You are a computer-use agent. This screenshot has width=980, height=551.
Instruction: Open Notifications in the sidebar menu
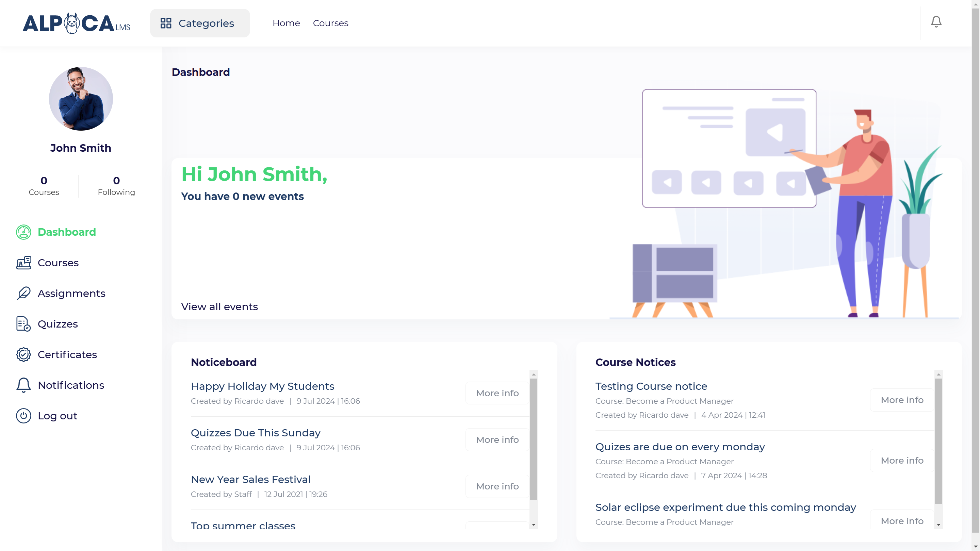coord(71,385)
